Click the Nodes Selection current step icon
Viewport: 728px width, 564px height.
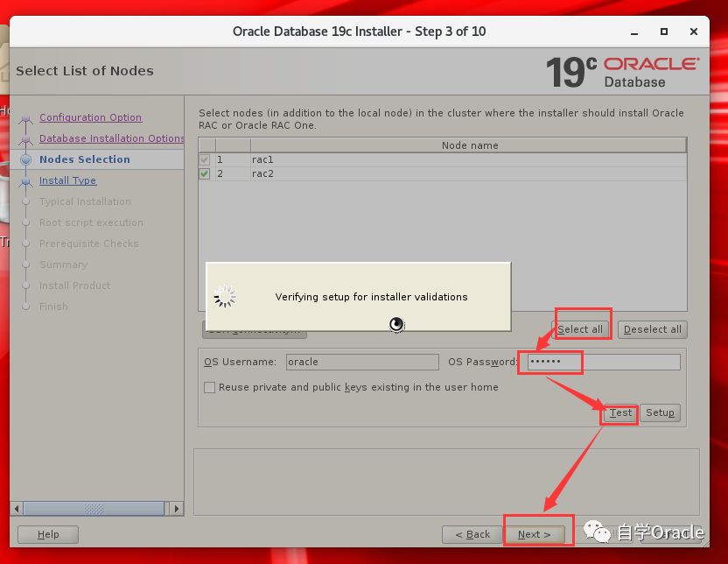pyautogui.click(x=26, y=159)
